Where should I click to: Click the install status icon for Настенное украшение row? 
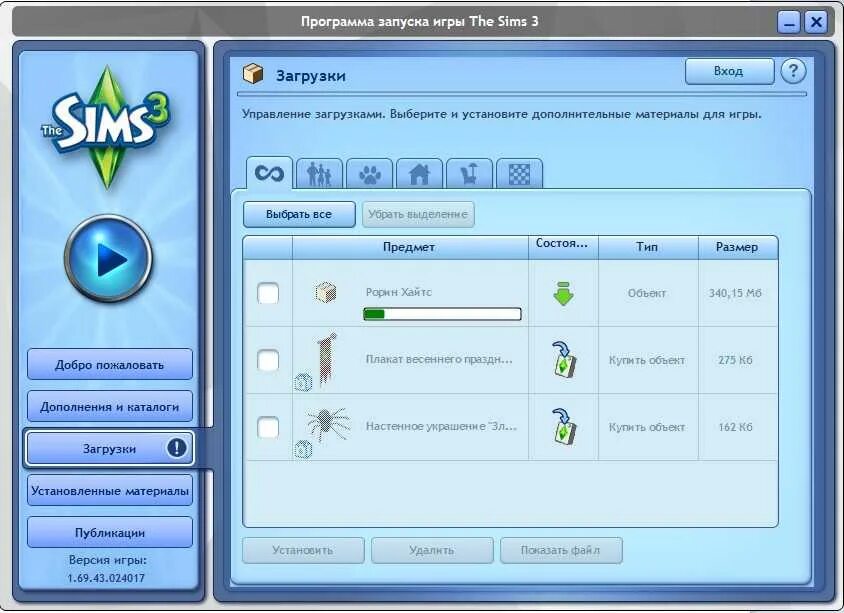(564, 427)
